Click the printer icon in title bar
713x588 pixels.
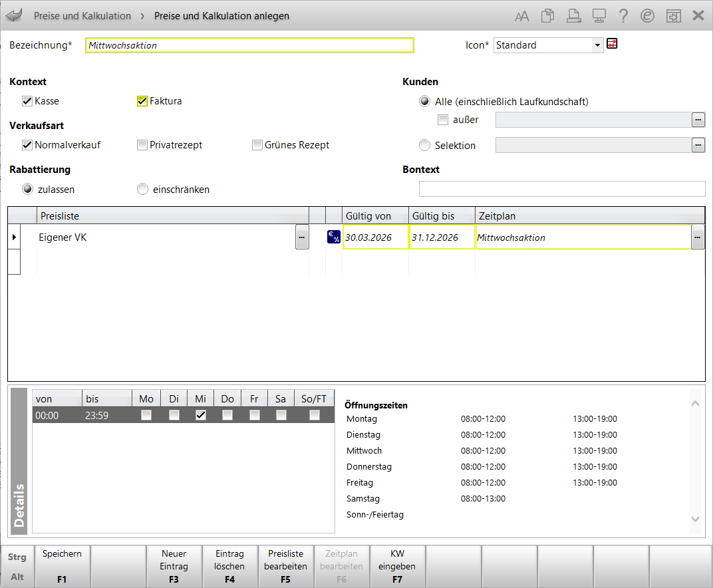coord(573,16)
